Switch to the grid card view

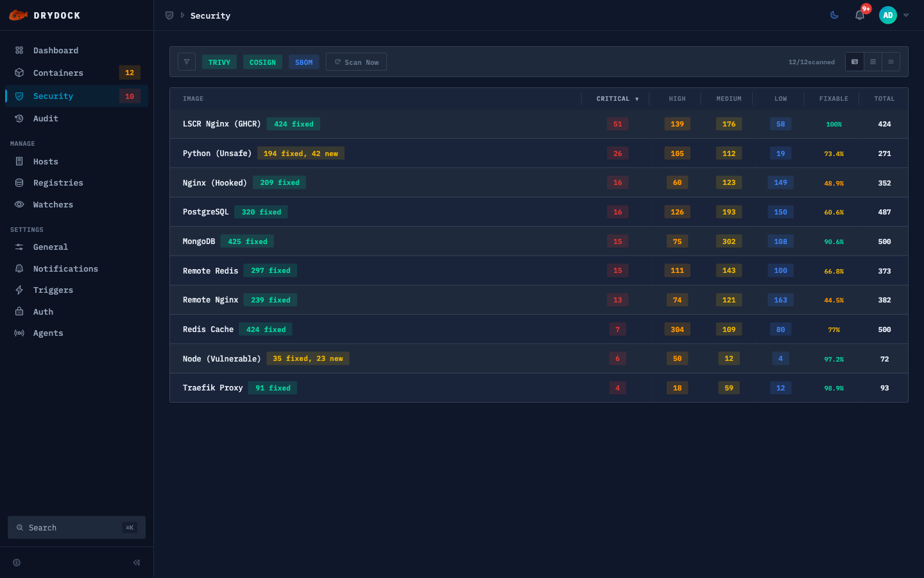pos(873,62)
